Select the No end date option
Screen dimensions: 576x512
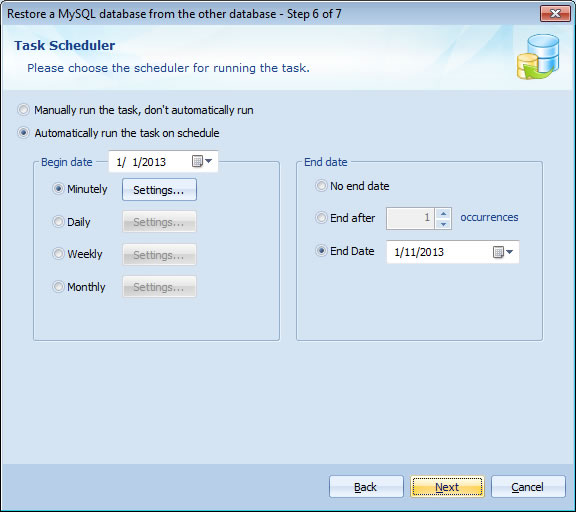(321, 186)
